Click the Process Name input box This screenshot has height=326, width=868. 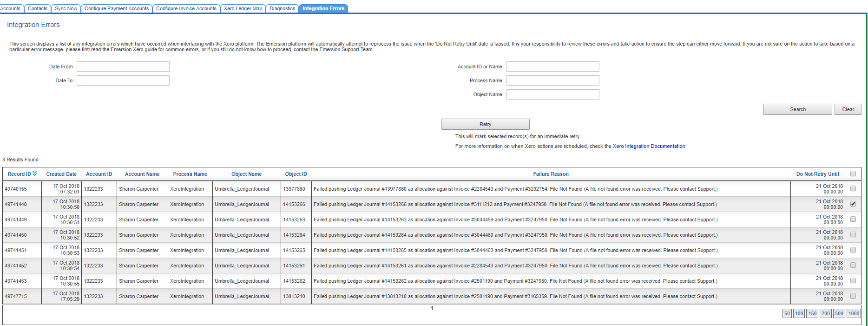552,80
